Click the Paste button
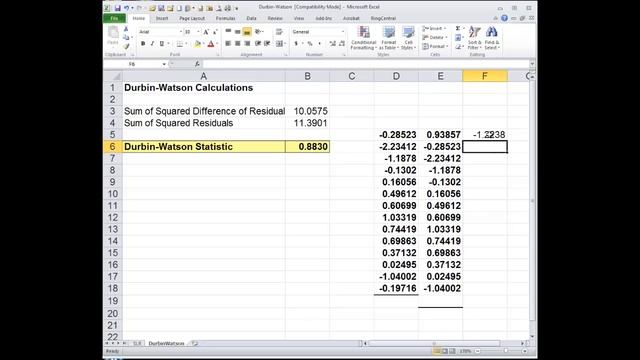Viewport: 640px width, 360px height. point(113,36)
